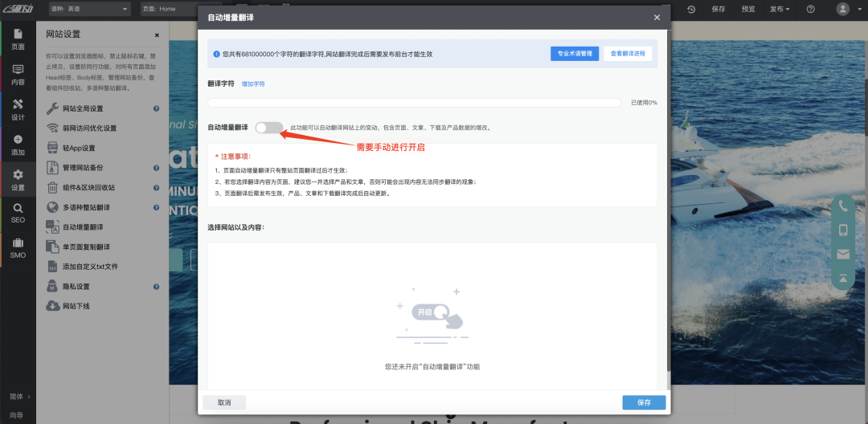The width and height of the screenshot is (868, 424).
Task: Click the trash icon for 组件&区块回收站
Action: tap(52, 187)
